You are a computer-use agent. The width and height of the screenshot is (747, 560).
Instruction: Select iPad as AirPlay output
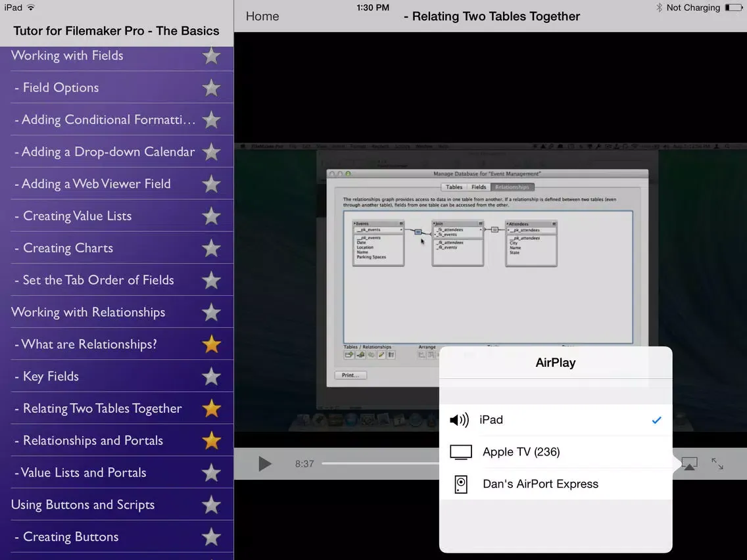click(x=556, y=420)
